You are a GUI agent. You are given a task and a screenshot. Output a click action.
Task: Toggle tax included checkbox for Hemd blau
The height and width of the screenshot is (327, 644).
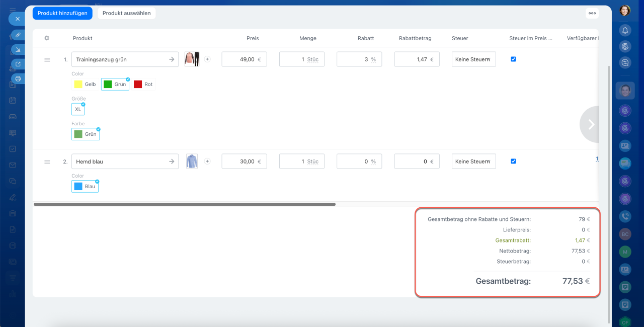coord(513,161)
